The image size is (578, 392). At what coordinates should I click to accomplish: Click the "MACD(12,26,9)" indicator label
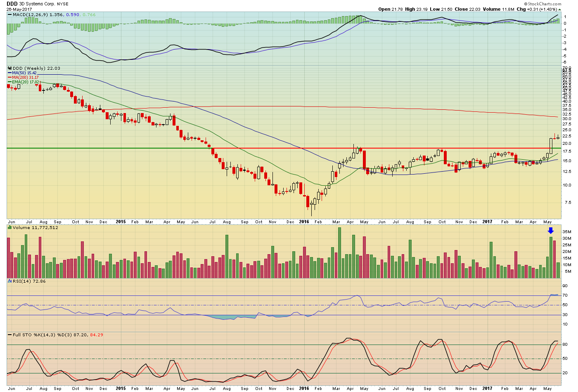pyautogui.click(x=30, y=14)
